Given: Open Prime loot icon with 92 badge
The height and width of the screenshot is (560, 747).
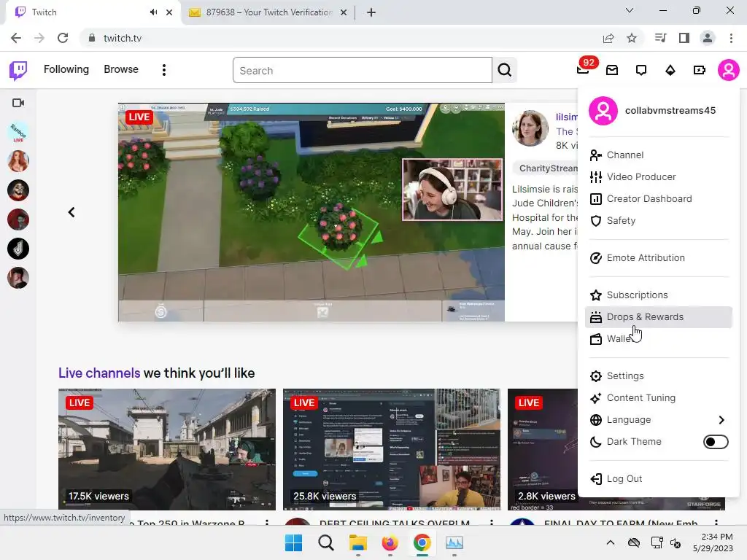Looking at the screenshot, I should 584,69.
